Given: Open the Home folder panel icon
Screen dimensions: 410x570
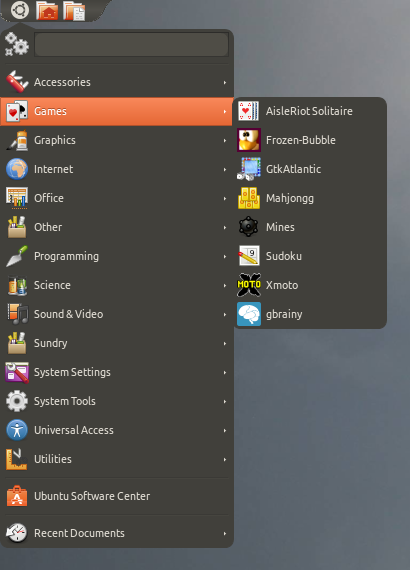Looking at the screenshot, I should (x=47, y=10).
